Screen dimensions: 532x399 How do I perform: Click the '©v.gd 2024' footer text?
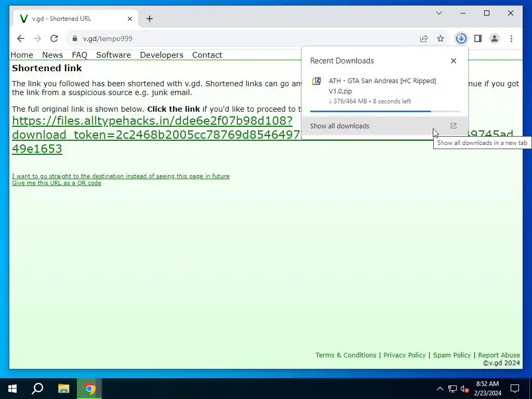[x=501, y=363]
